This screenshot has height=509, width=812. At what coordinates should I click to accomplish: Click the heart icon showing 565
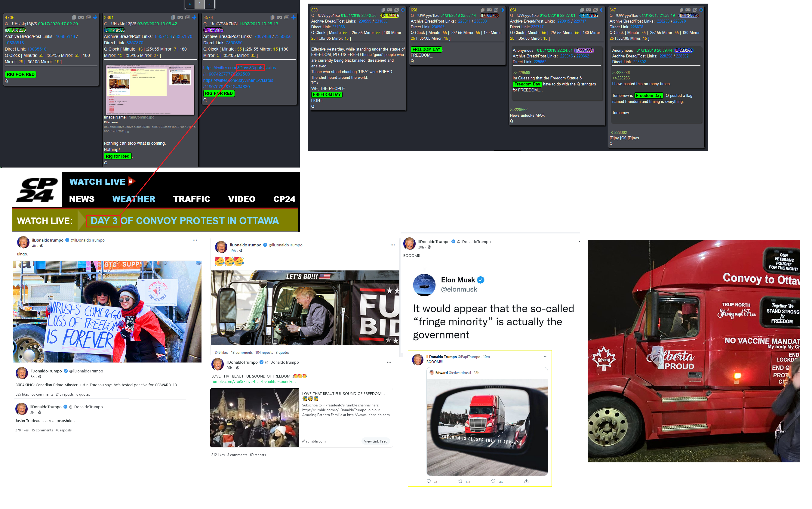coord(493,481)
